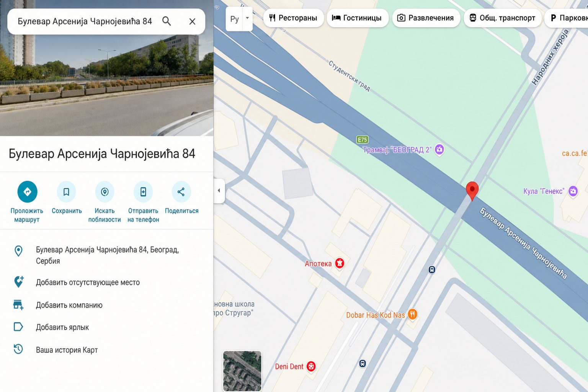This screenshot has width=588, height=392.
Task: Click the school label ending in Стругар"
Action: (x=234, y=309)
